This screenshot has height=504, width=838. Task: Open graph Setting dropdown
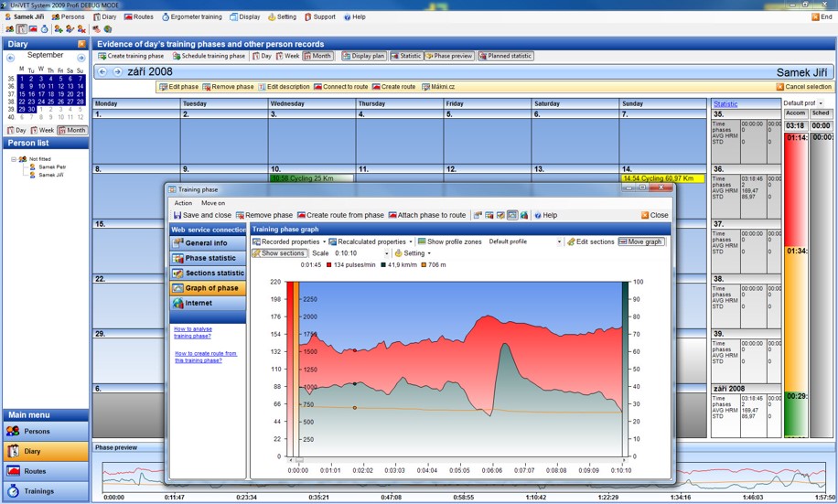point(413,253)
